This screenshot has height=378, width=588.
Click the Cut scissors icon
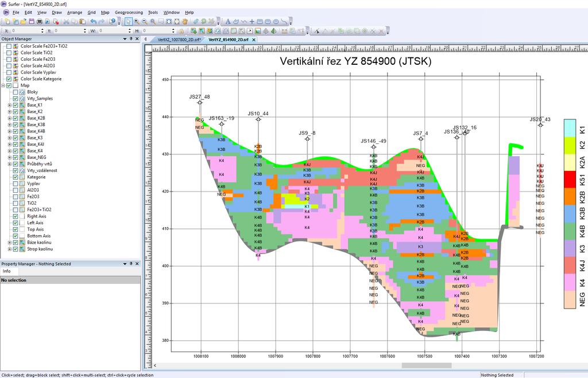[x=66, y=21]
